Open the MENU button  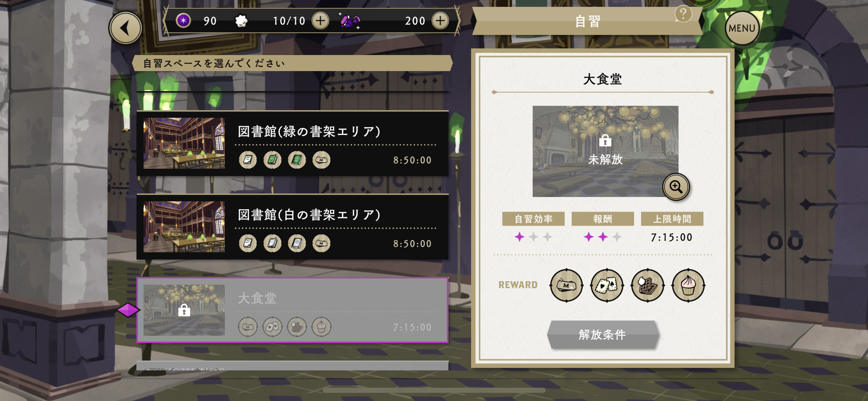point(742,28)
